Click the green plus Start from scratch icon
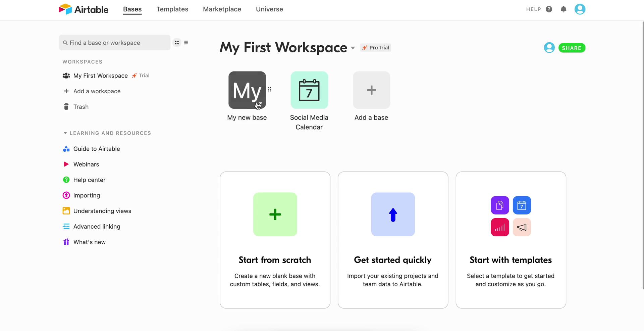 tap(275, 214)
